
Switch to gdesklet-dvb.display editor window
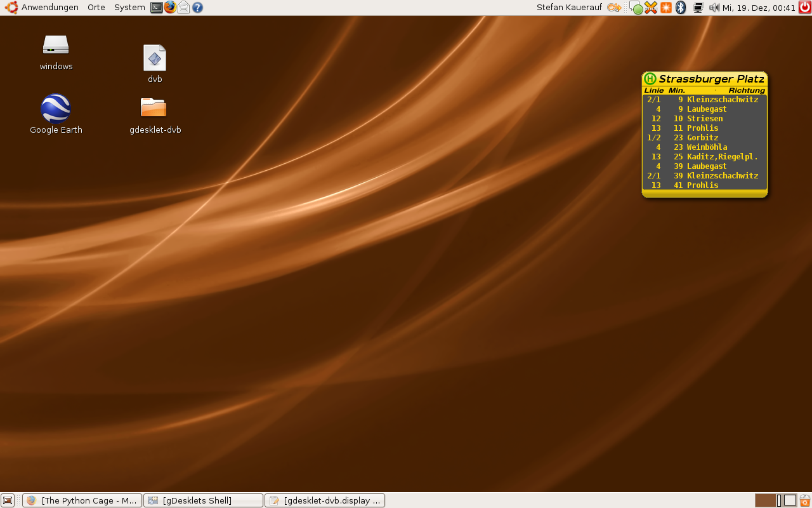(324, 500)
